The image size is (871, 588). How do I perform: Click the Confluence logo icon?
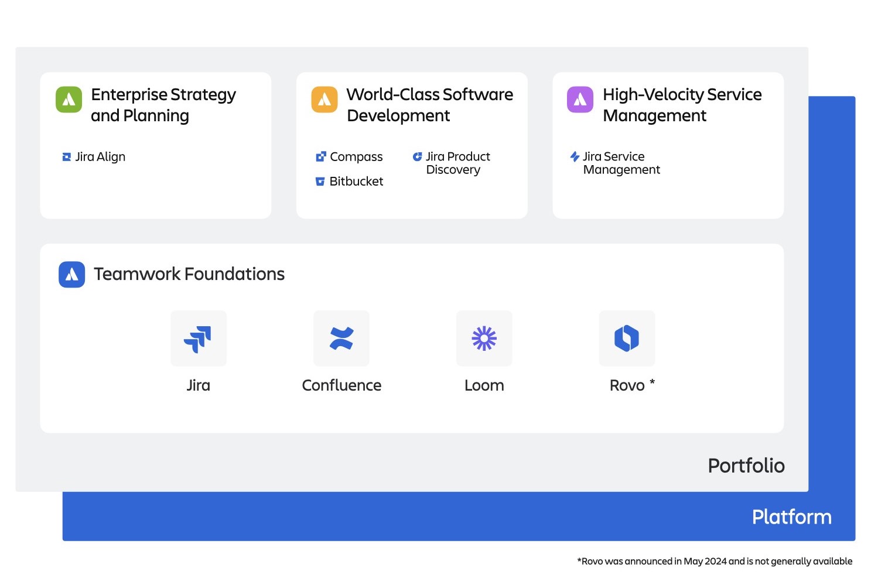pyautogui.click(x=341, y=339)
